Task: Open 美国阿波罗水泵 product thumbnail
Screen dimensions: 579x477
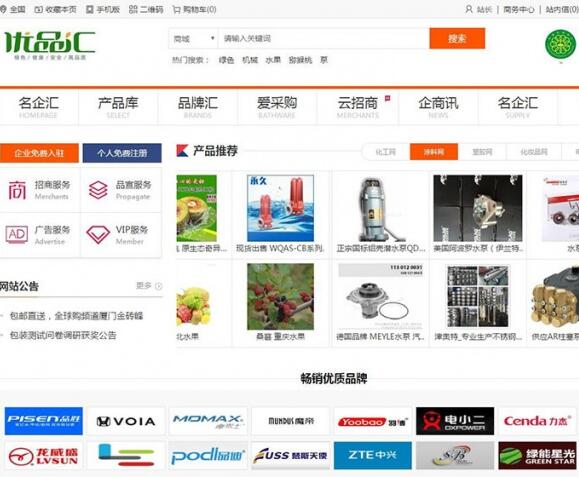Action: 478,208
